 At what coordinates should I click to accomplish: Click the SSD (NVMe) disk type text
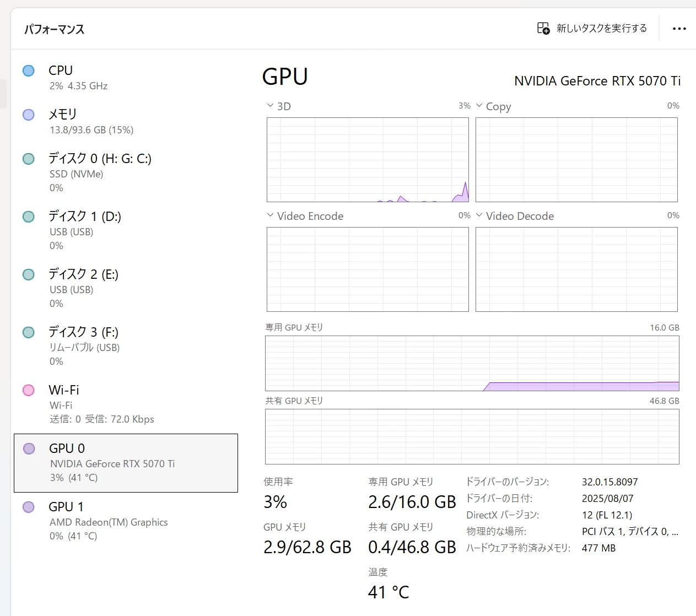pyautogui.click(x=77, y=174)
